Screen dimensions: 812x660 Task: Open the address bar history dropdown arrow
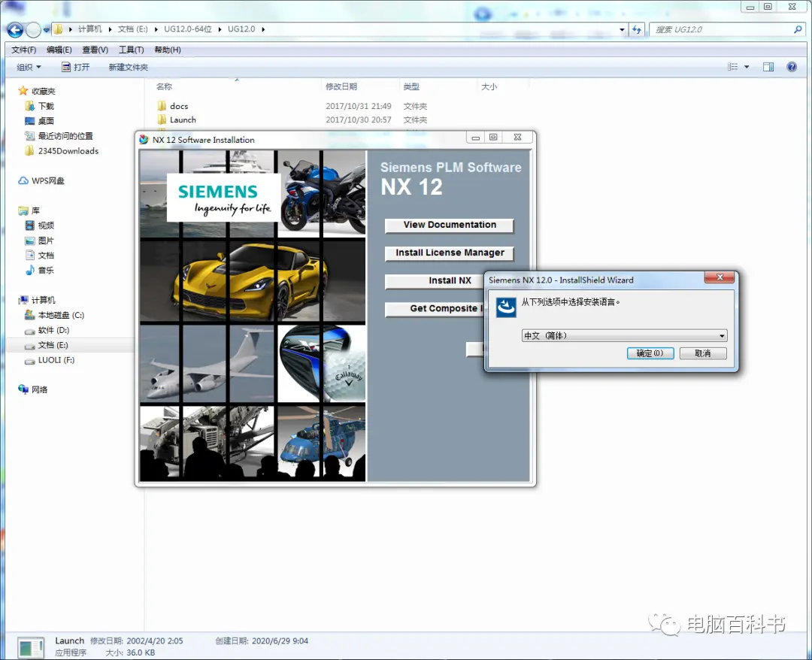(622, 29)
